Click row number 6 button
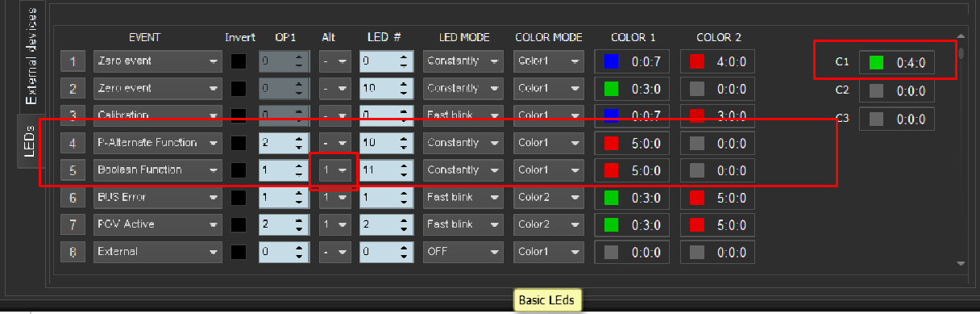Viewport: 980px width, 314px height. coord(73,197)
